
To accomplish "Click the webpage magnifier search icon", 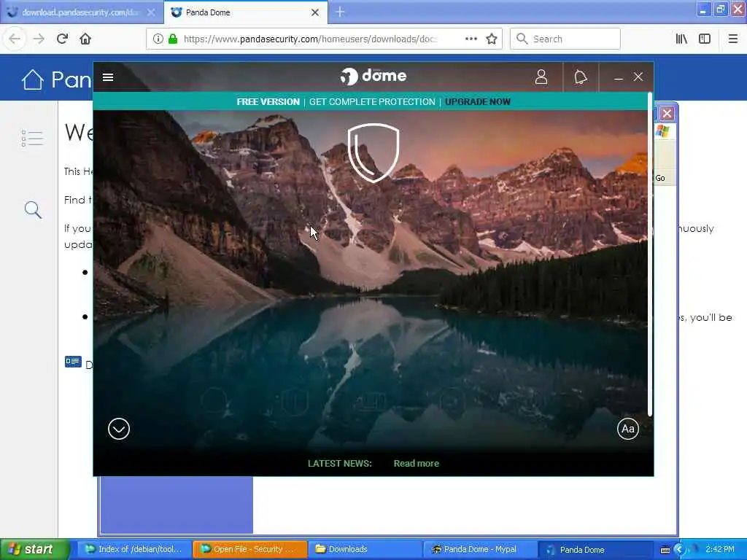I will coord(33,209).
